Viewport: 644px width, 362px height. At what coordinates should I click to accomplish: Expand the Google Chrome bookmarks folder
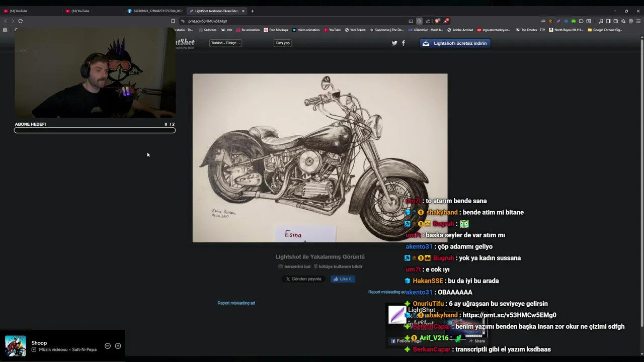(x=605, y=30)
